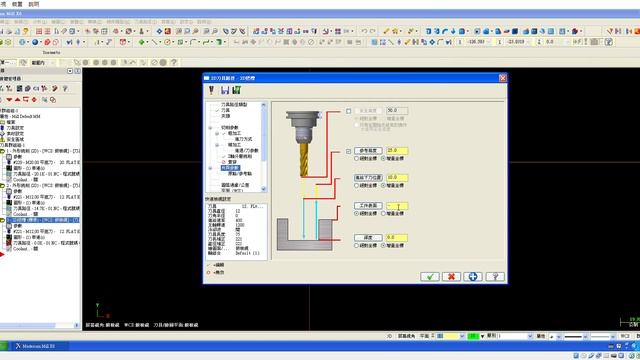Click red up arrow in operations manager
640x360 pixels.
pyautogui.click(x=18, y=100)
